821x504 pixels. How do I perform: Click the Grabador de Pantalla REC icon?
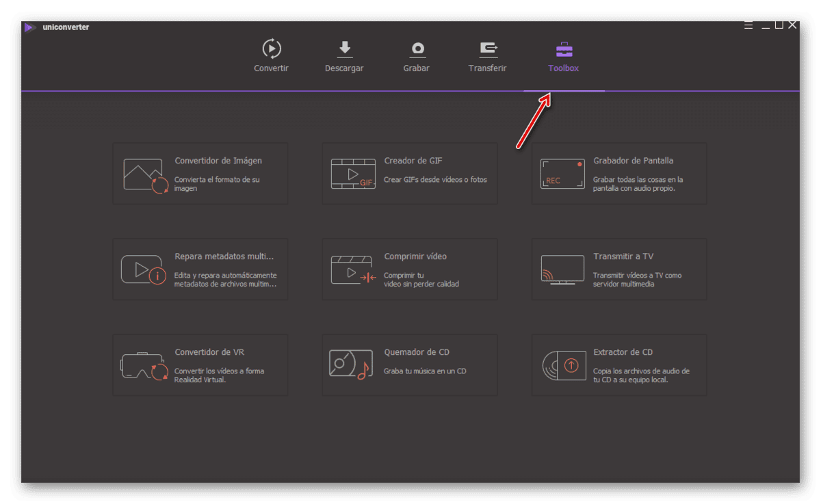[562, 174]
